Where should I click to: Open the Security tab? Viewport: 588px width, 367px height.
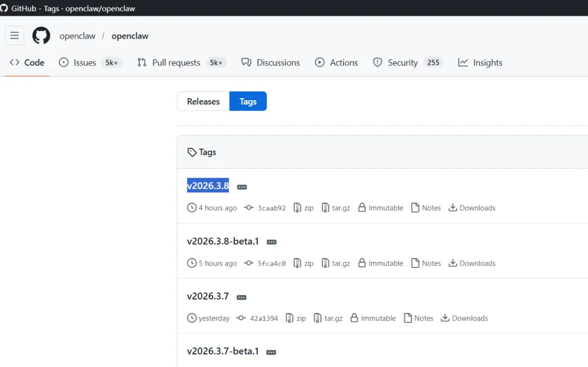pos(408,63)
